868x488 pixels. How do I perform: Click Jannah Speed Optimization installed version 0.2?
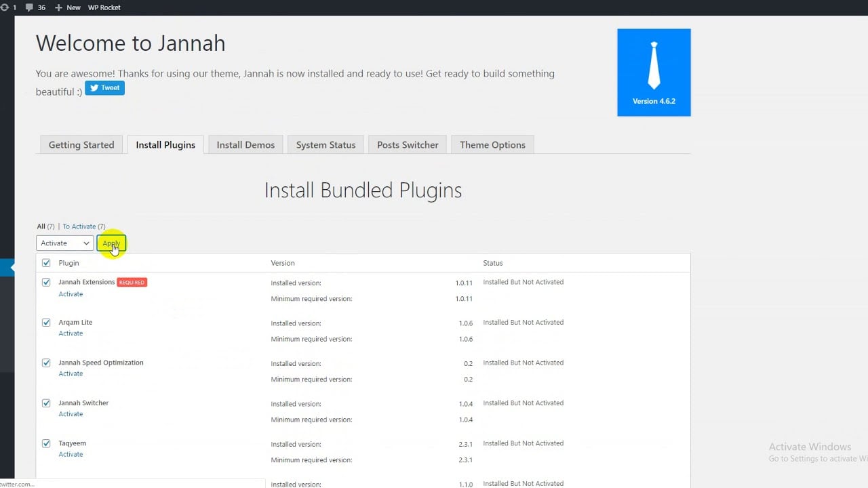(469, 363)
